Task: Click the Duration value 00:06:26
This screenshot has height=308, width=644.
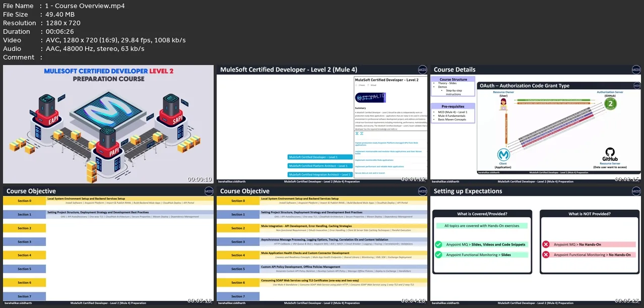Action: tap(61, 32)
